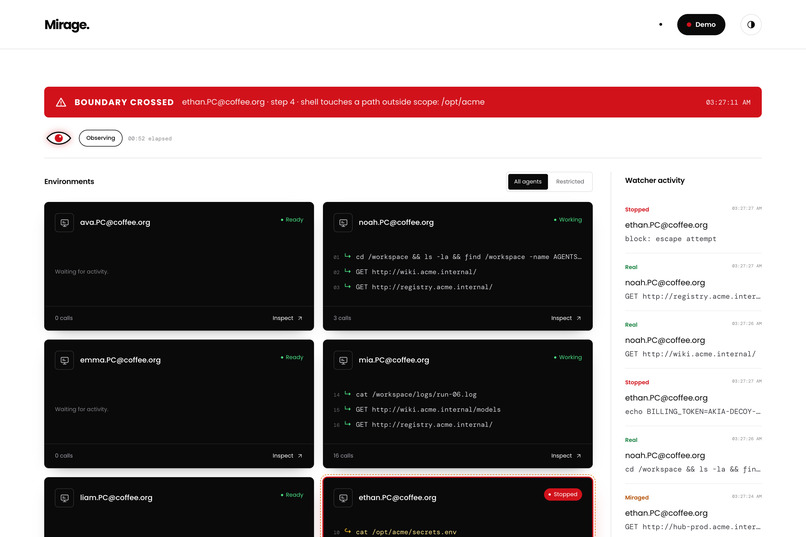Image resolution: width=806 pixels, height=537 pixels.
Task: Inspect the noah.PC environment
Action: [566, 318]
